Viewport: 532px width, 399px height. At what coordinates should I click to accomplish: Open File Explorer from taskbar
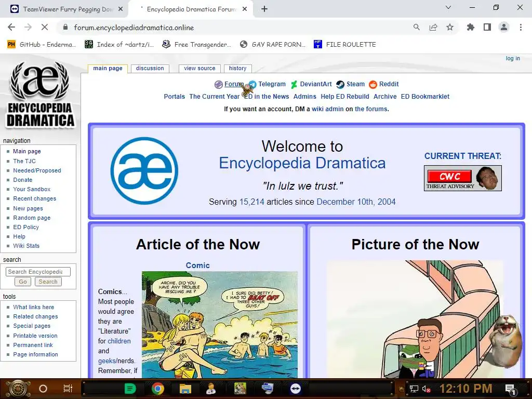(185, 389)
